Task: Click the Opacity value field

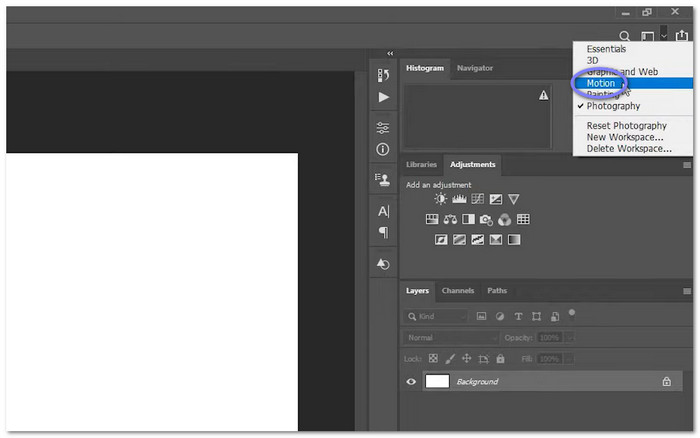Action: 550,338
